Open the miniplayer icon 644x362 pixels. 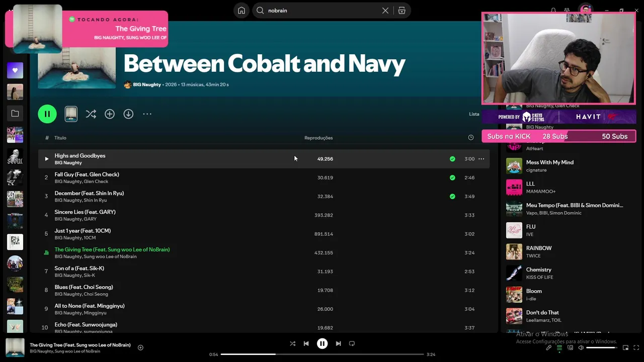pyautogui.click(x=625, y=347)
